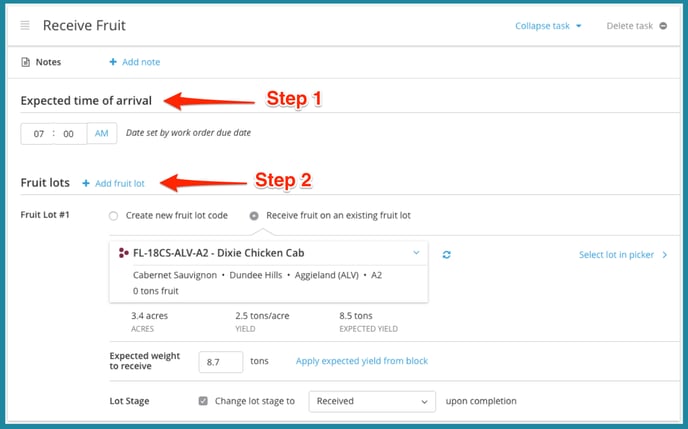Image resolution: width=688 pixels, height=429 pixels.
Task: Click the 8.5 tons expected yield value
Action: coord(355,316)
